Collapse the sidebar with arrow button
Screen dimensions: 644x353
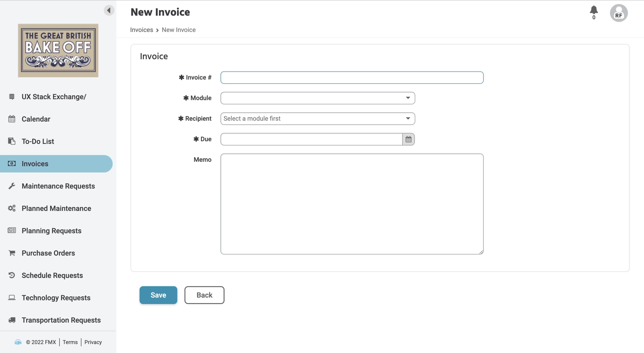[x=109, y=10]
